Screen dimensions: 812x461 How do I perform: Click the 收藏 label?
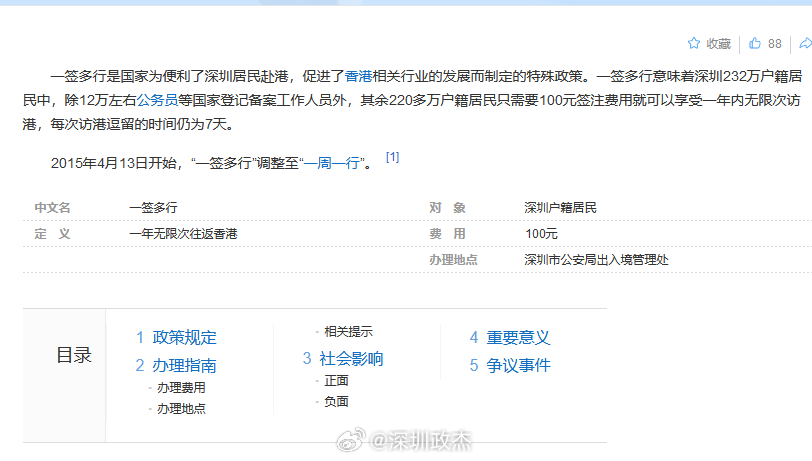pyautogui.click(x=719, y=44)
